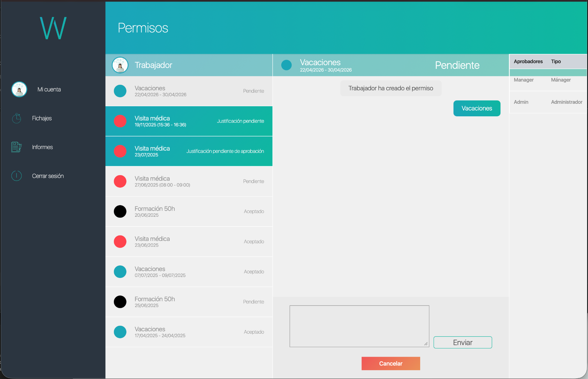The image size is (588, 379).
Task: Click the 'Justificación pendiente' status of 19/11/2025 visit
Action: coord(240,121)
